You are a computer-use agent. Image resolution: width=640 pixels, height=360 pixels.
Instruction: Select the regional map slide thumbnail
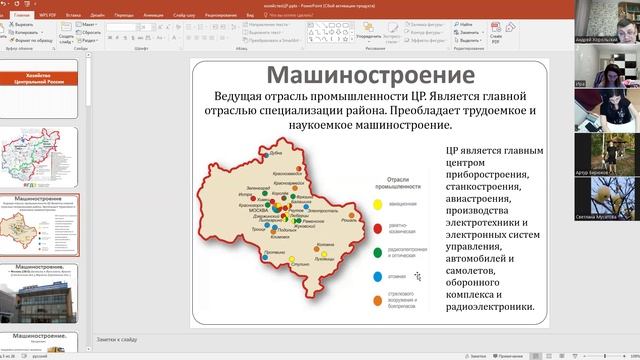tap(39, 158)
